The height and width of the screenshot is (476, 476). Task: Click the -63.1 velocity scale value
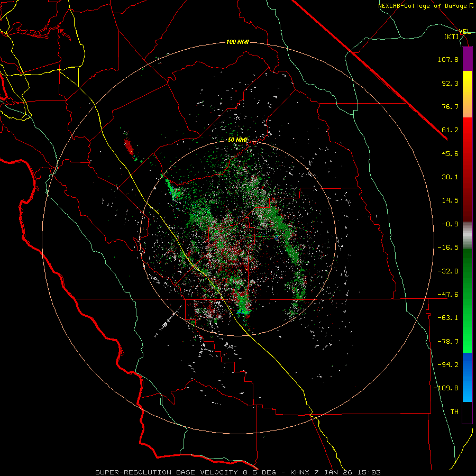pos(448,318)
